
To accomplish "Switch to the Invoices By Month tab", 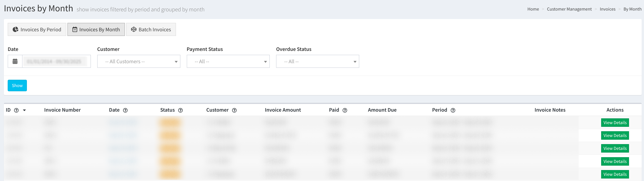I will coord(96,29).
